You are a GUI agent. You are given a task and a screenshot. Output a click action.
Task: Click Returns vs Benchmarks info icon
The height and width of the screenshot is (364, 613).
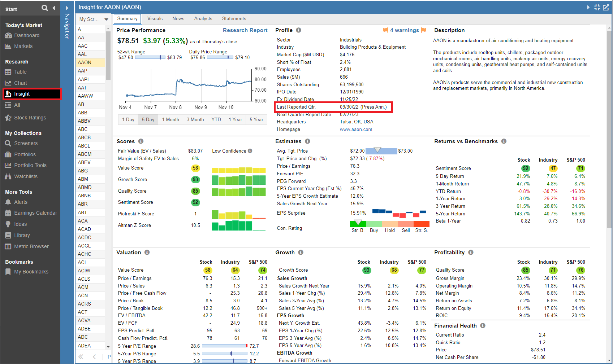point(504,141)
